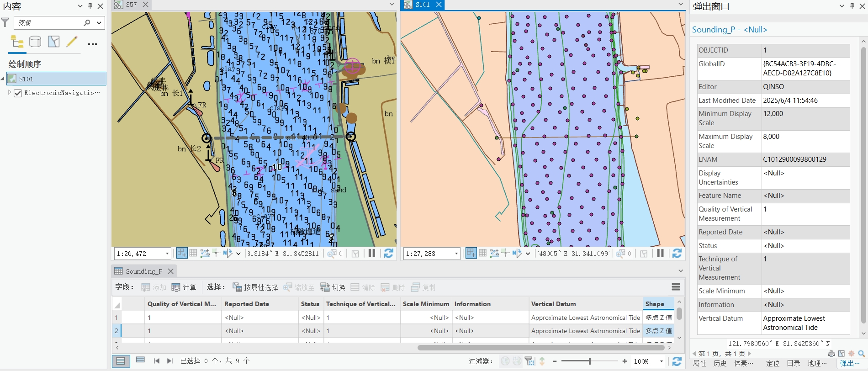Image resolution: width=868 pixels, height=371 pixels.
Task: Open the S101 view dropdown chevron
Action: [681, 5]
